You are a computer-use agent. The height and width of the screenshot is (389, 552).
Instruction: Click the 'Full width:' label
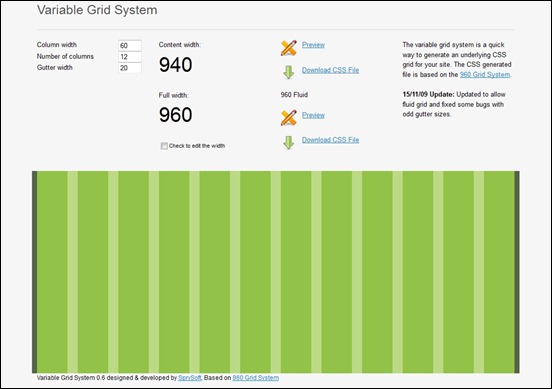[174, 95]
